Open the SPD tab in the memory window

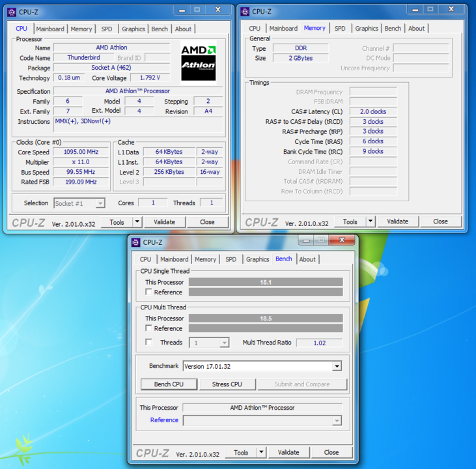(340, 29)
